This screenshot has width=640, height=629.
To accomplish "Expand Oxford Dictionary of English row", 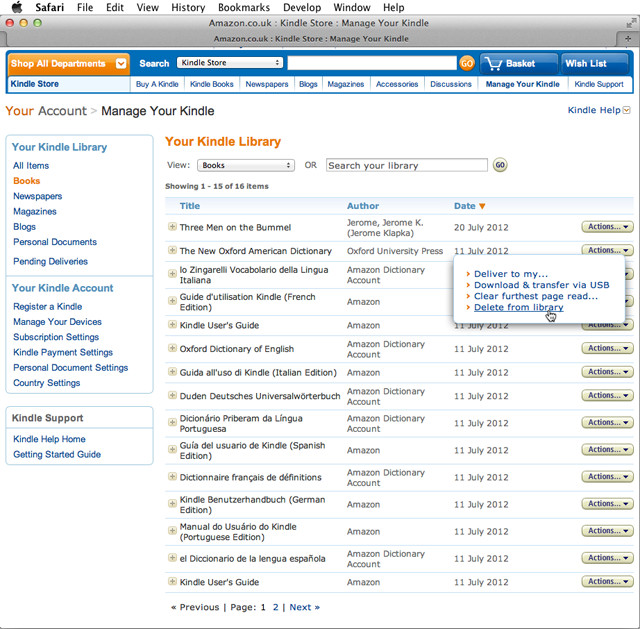I will (172, 348).
